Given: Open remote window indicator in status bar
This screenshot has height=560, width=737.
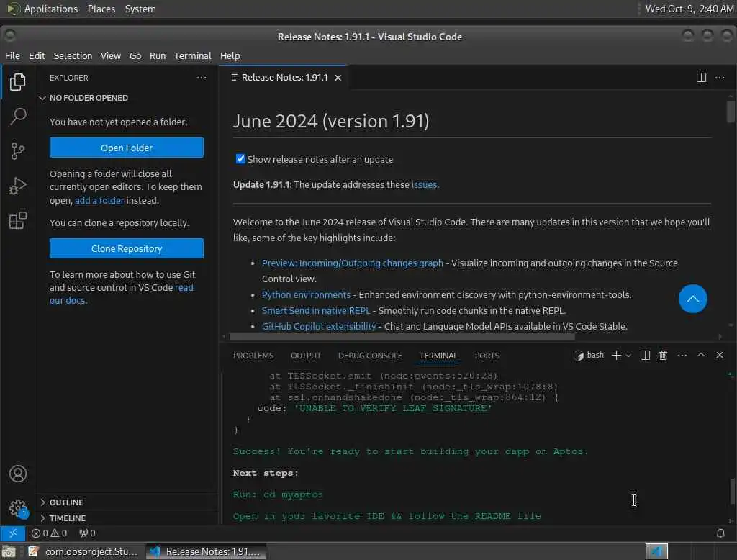Looking at the screenshot, I should (x=13, y=533).
